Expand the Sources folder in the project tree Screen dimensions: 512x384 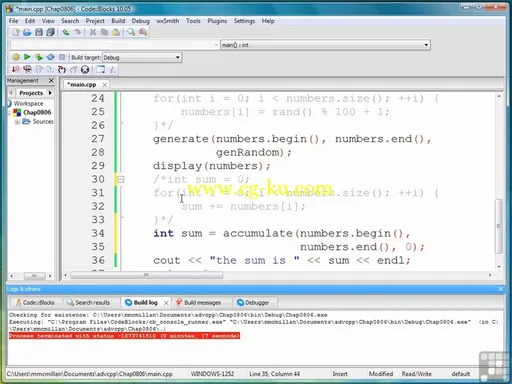coord(17,122)
